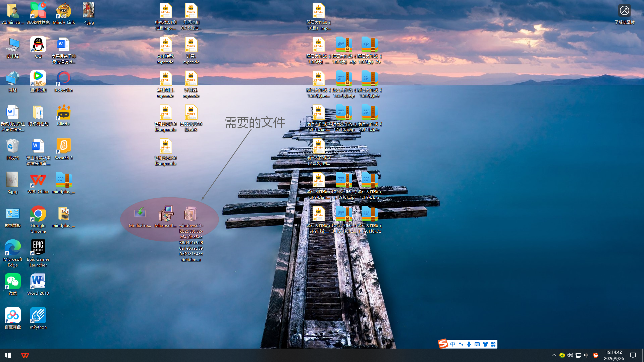The image size is (644, 362).
Task: Select the 武汉顺东辉住人集装箱 Word document
Action: (13, 118)
